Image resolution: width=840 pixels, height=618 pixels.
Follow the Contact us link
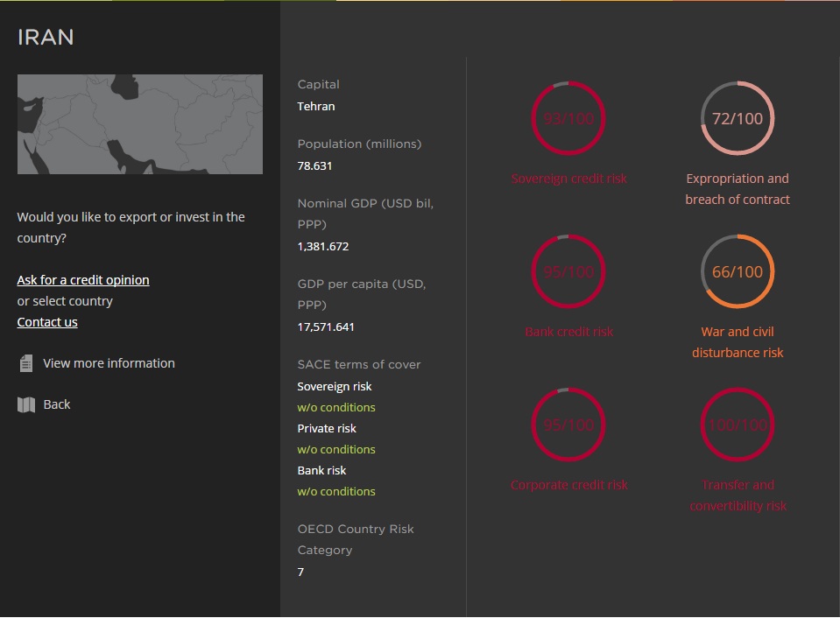tap(47, 322)
